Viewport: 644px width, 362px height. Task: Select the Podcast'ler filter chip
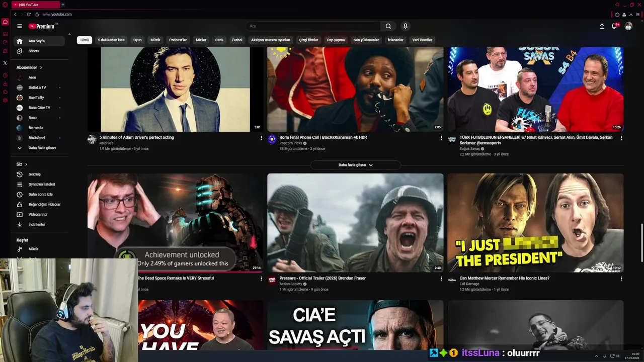178,40
